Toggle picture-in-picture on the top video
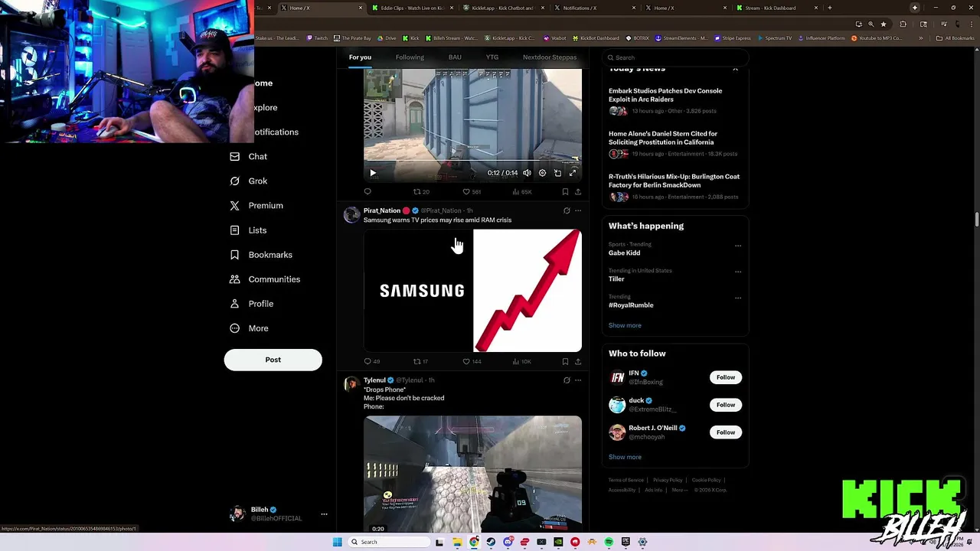 coord(557,173)
